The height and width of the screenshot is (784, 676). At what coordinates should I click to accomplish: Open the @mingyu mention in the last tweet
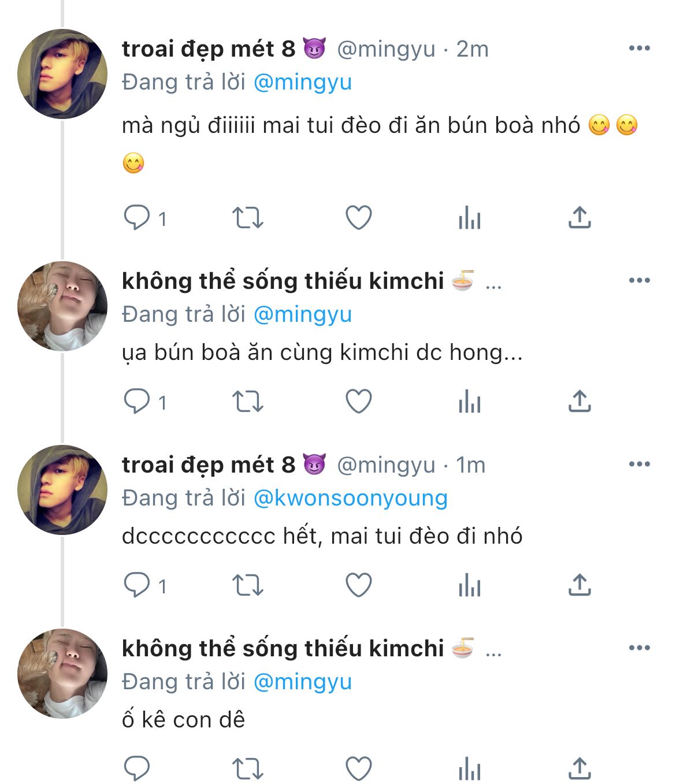pyautogui.click(x=302, y=682)
